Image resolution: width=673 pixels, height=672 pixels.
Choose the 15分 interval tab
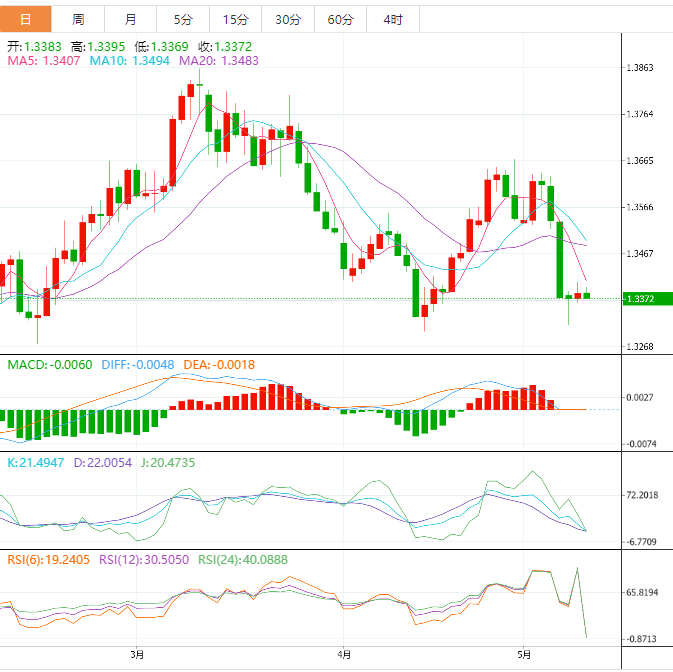(235, 19)
